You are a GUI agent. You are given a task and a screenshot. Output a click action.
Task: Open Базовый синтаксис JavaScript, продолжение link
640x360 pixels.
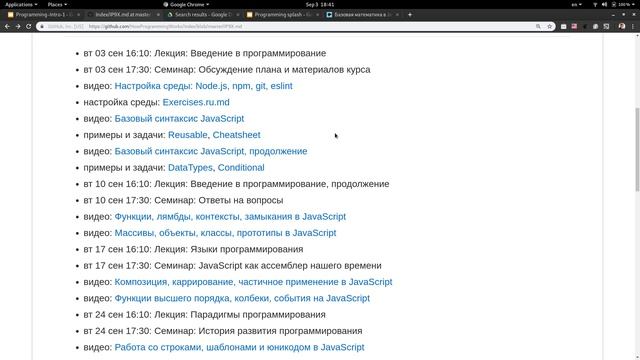(x=211, y=151)
